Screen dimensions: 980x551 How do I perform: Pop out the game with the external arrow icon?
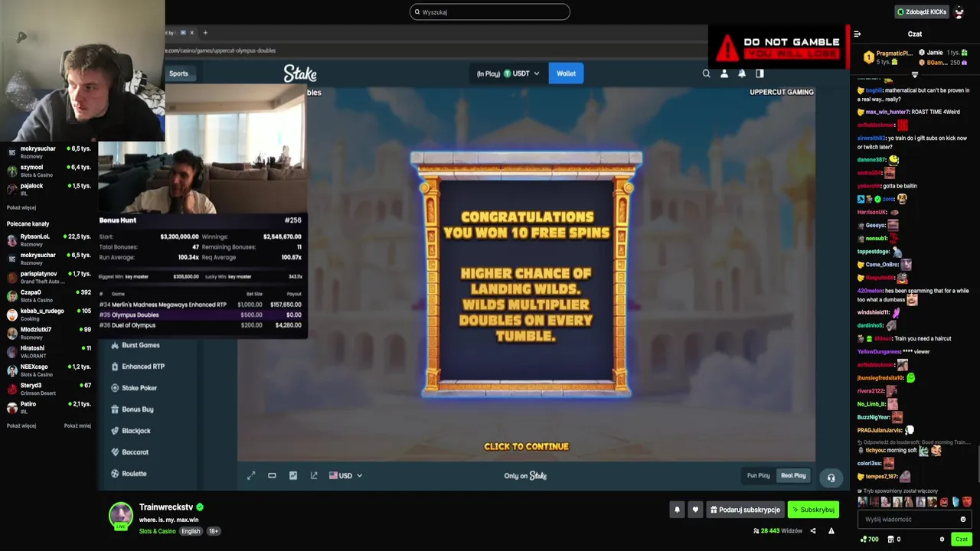click(x=314, y=475)
